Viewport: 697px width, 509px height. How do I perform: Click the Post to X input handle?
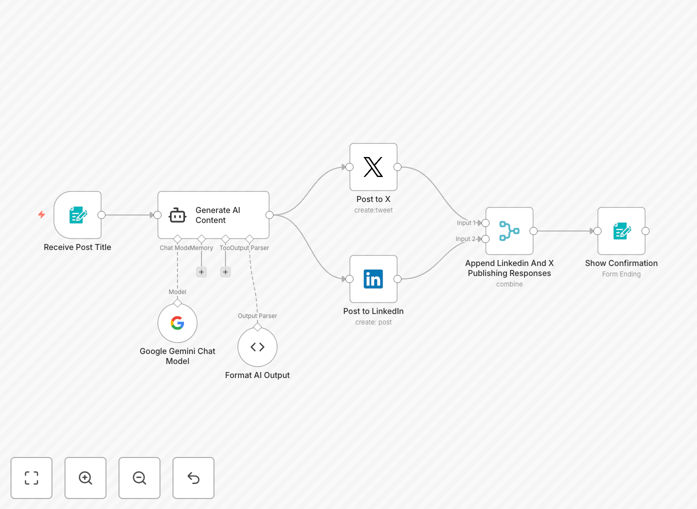click(349, 167)
